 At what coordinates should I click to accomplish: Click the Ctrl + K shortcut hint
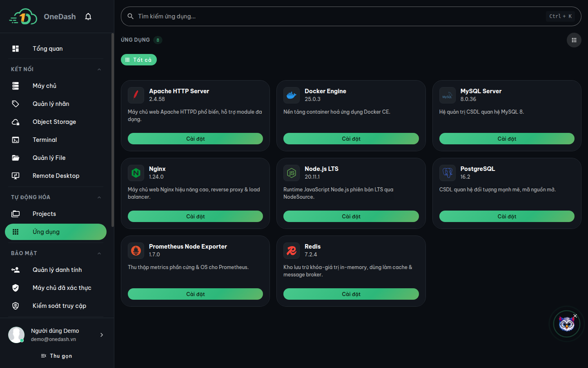[560, 16]
